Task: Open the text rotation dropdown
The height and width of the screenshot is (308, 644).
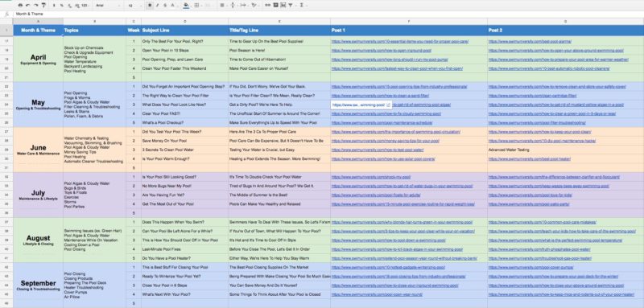Action: tap(254, 6)
